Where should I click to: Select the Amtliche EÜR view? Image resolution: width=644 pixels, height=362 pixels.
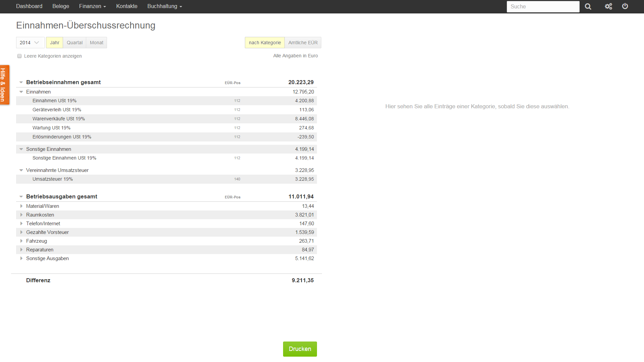point(303,43)
